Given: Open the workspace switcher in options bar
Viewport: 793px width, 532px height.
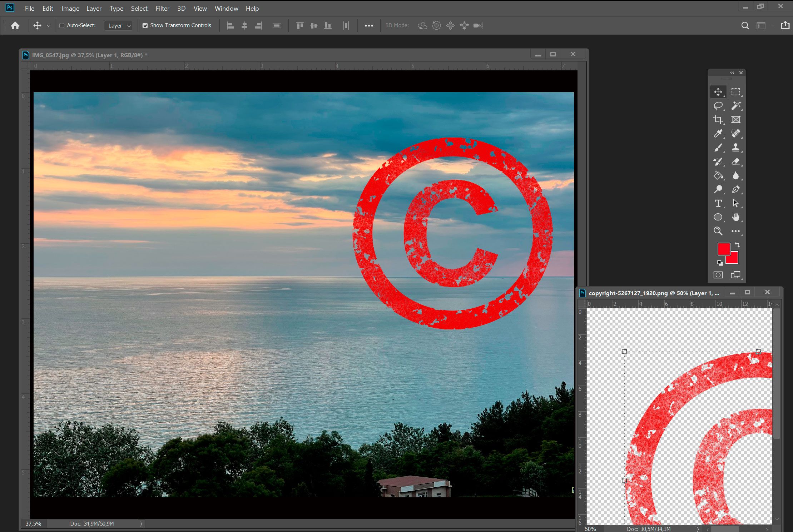Looking at the screenshot, I should [761, 26].
